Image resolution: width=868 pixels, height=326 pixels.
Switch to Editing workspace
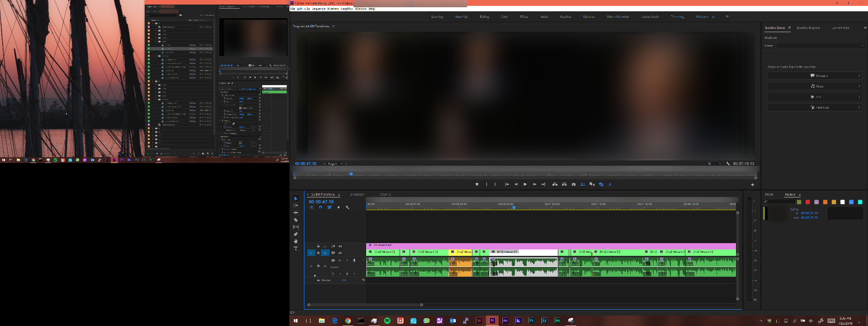(484, 16)
